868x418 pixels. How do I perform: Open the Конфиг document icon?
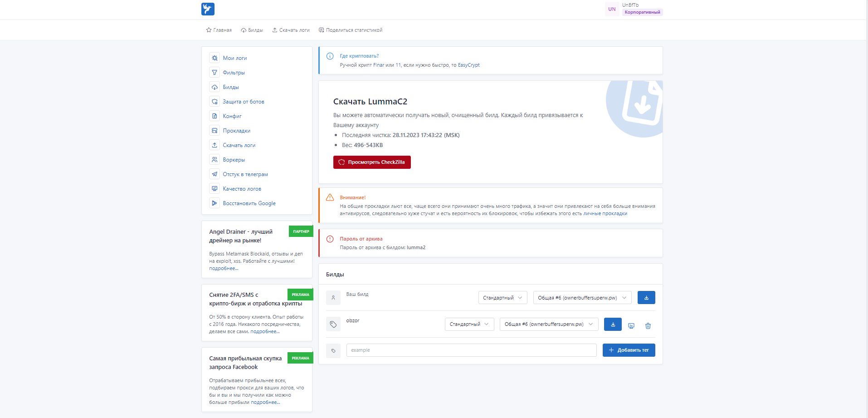point(215,116)
